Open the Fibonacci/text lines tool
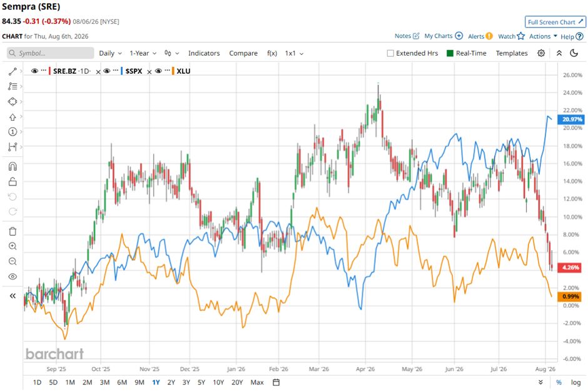This screenshot has width=588, height=392. (13, 86)
